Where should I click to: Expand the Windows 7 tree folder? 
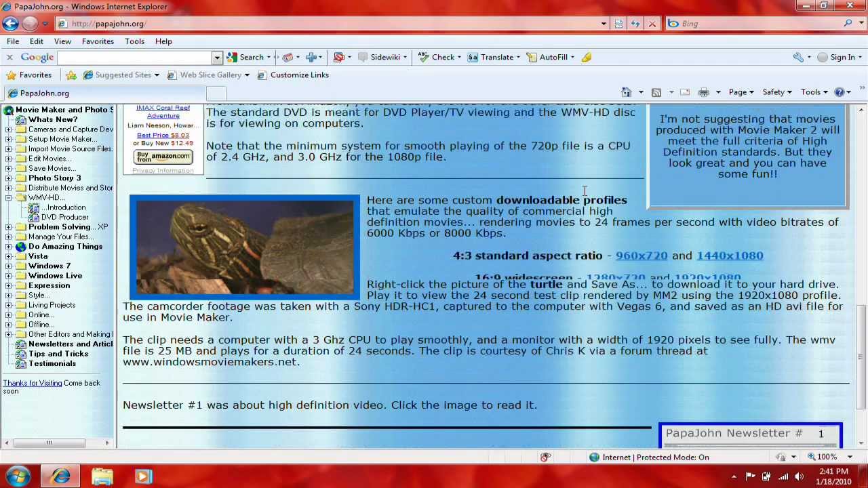pyautogui.click(x=8, y=266)
